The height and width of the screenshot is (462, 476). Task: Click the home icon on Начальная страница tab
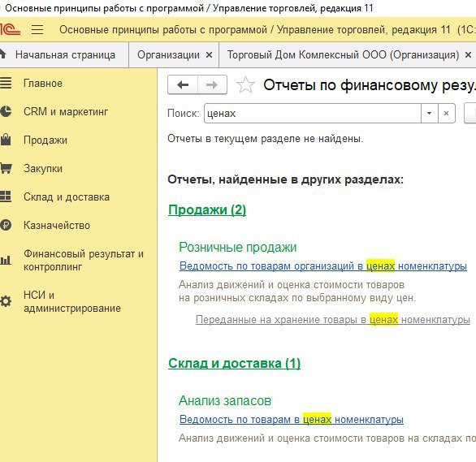click(x=2, y=54)
